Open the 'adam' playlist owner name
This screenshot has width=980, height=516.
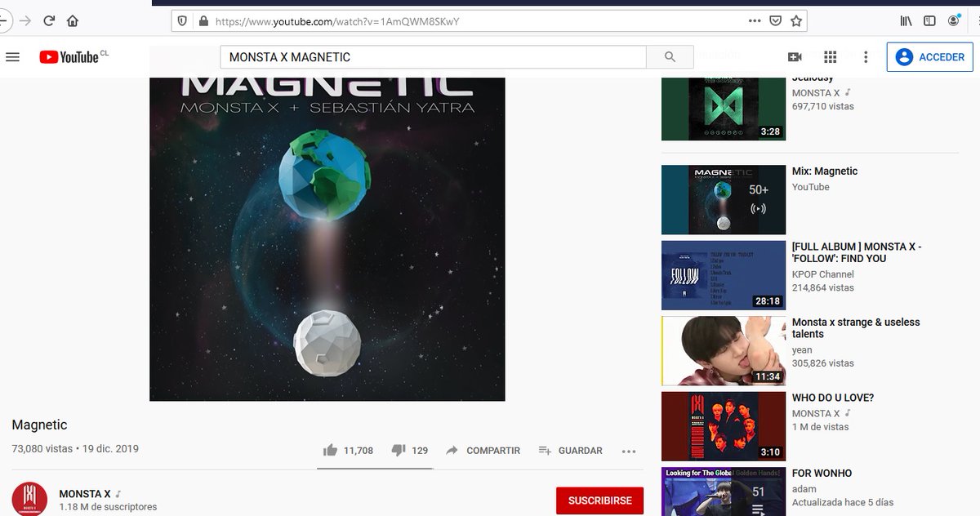(x=804, y=489)
